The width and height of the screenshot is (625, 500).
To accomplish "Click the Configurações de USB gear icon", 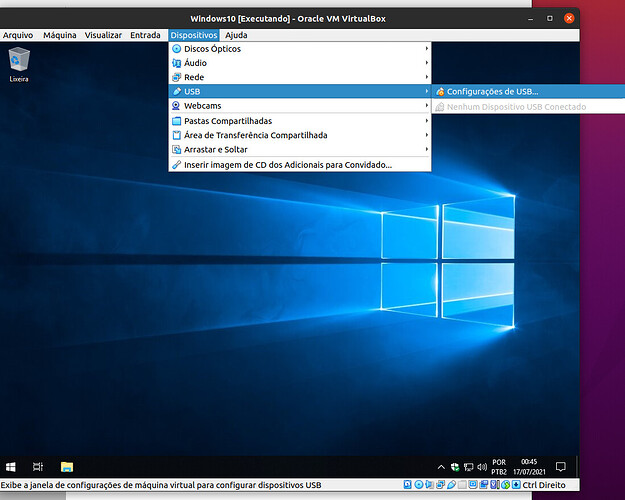I will coord(440,92).
